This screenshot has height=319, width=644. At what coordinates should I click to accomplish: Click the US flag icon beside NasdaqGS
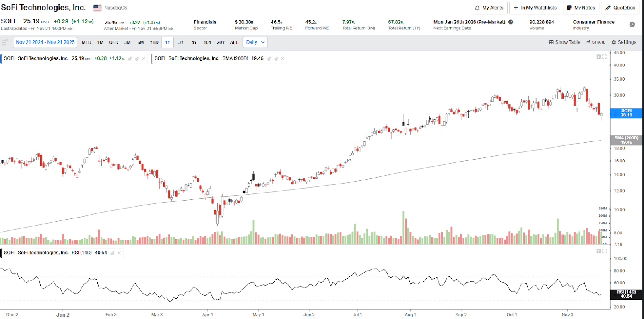click(x=97, y=8)
